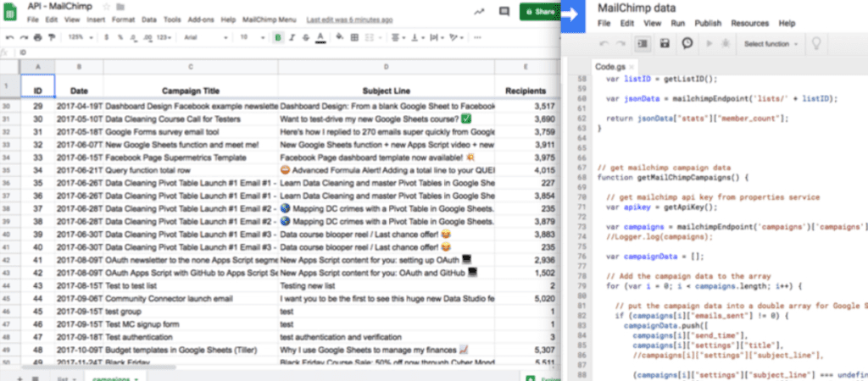Click the MailChimp data project title
This screenshot has height=381, width=868.
[637, 8]
